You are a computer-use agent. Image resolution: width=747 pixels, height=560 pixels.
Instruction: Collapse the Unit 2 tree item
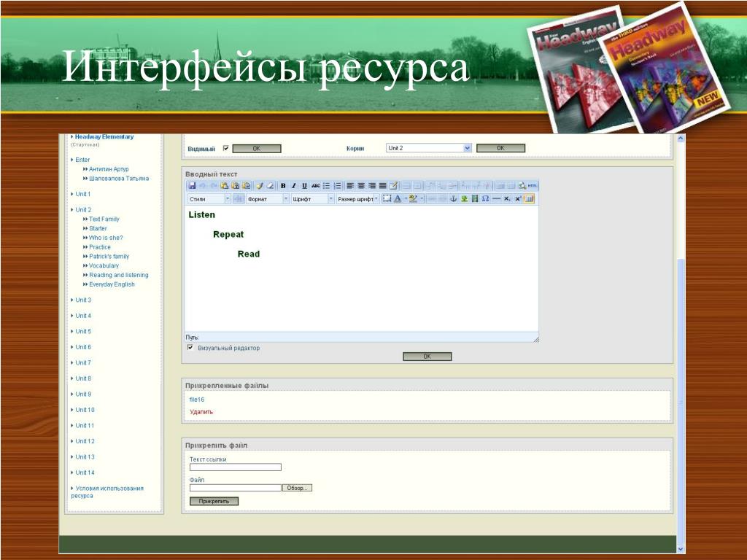click(x=83, y=210)
